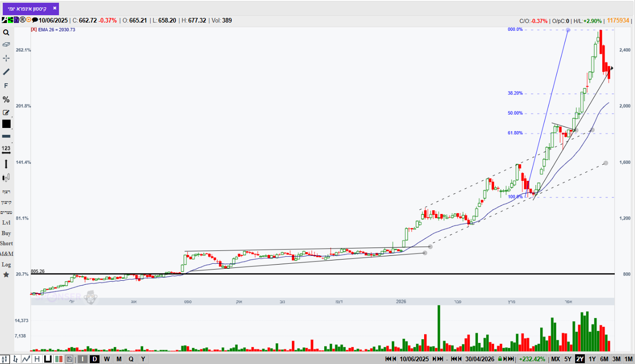Click the orange target circle icon
Screen dimensions: 635x364
click(x=29, y=20)
